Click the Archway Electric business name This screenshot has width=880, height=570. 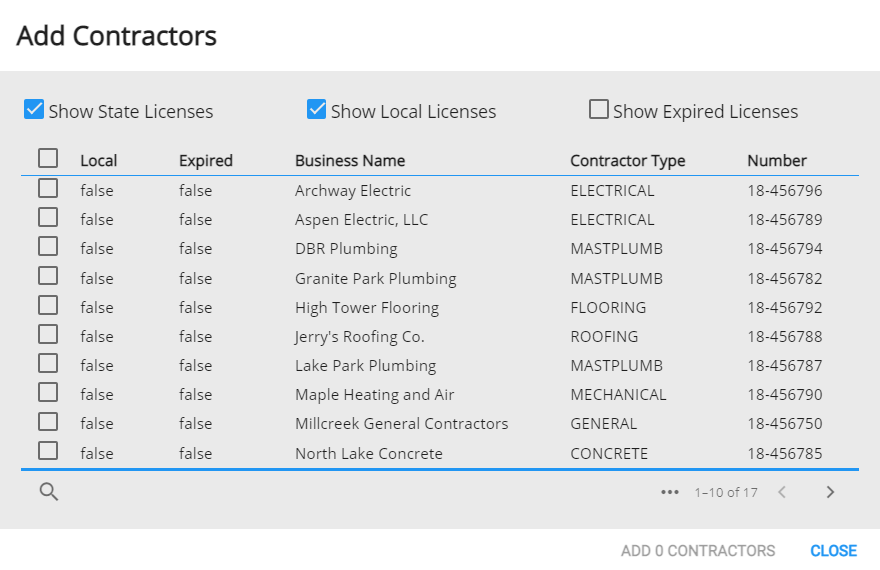[353, 191]
